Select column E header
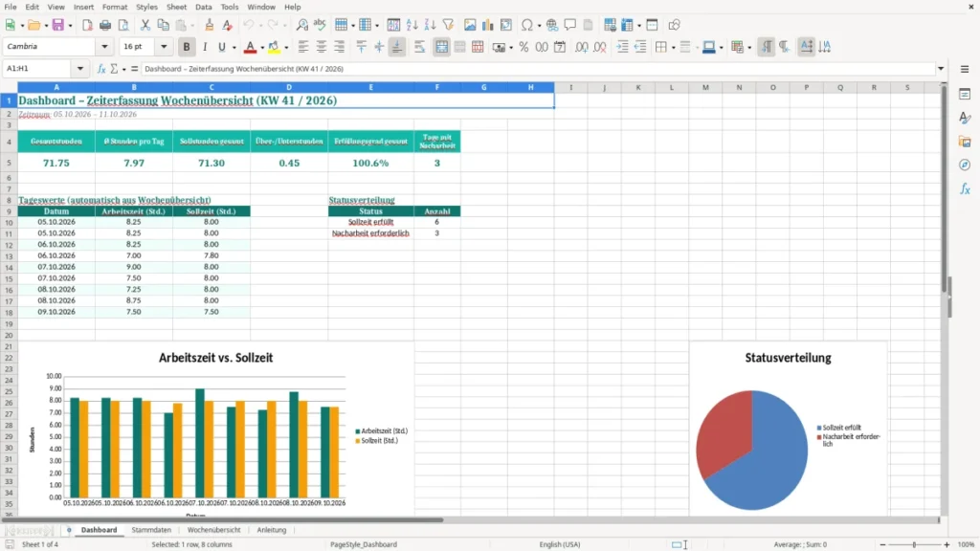Viewport: 980px width, 551px height. (x=370, y=87)
